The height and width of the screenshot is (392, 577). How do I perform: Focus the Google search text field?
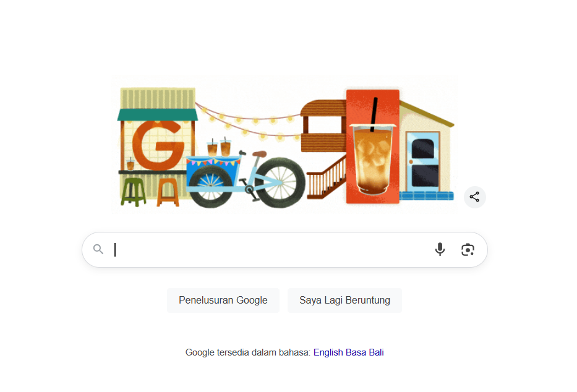coord(272,250)
